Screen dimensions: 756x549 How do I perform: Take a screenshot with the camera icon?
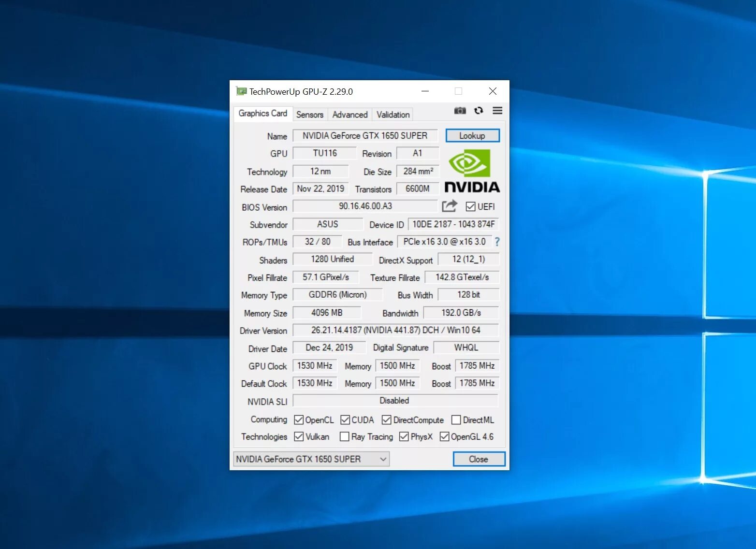460,111
